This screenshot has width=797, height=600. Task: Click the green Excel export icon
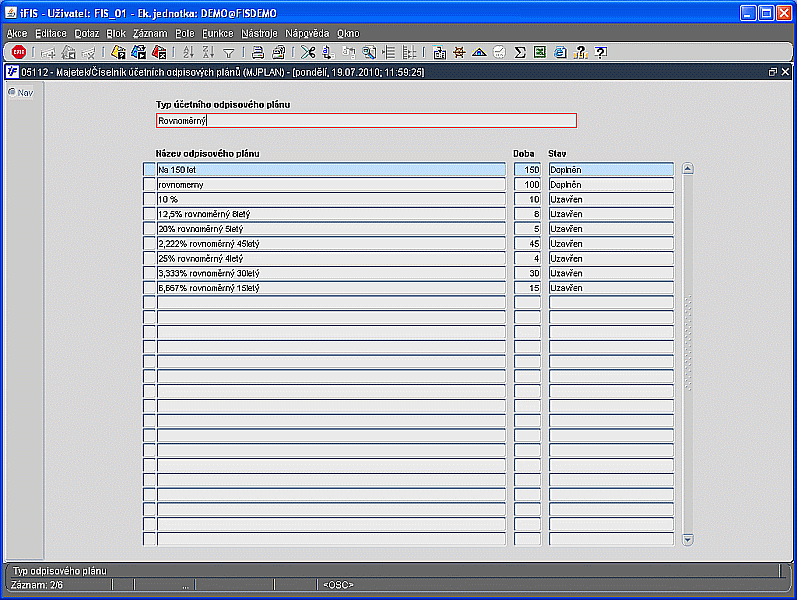coord(540,52)
